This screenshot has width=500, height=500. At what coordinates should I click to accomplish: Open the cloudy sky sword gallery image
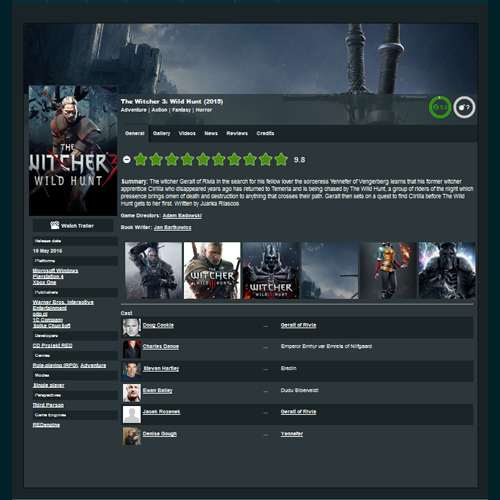(330, 270)
